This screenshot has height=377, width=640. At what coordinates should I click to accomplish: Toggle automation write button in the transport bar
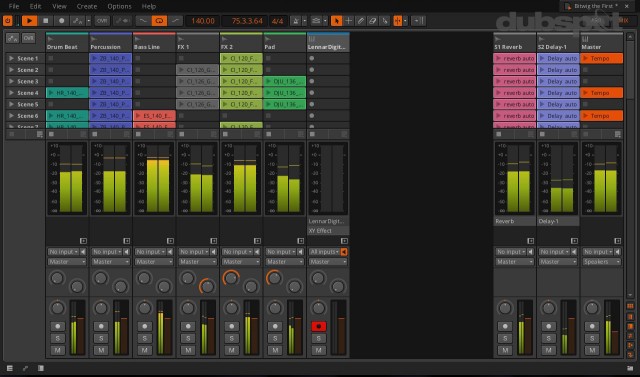click(x=77, y=20)
